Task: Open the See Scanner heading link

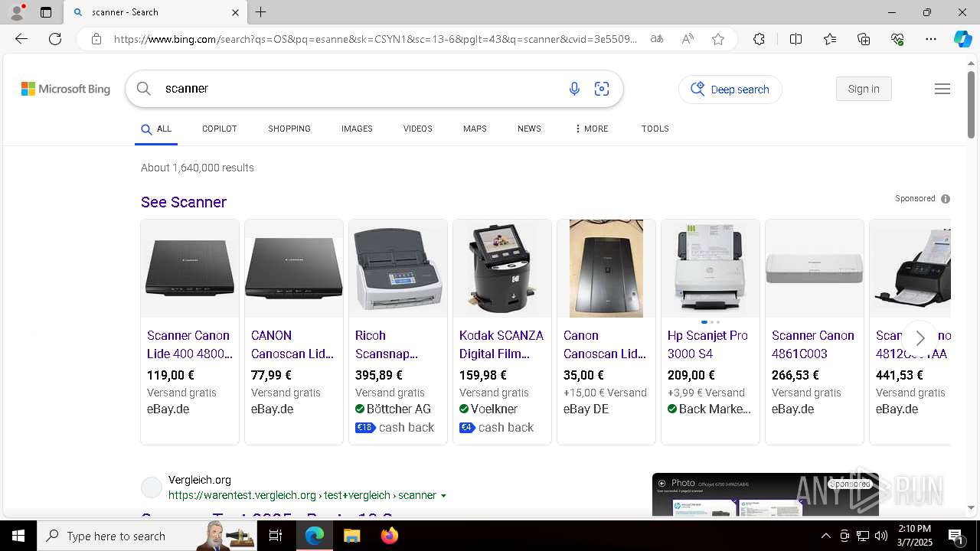Action: click(x=184, y=202)
